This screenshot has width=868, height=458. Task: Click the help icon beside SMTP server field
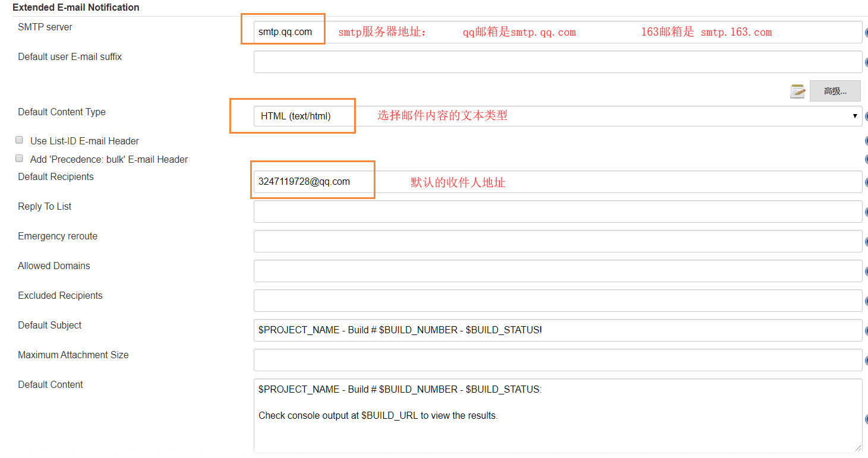click(x=866, y=33)
